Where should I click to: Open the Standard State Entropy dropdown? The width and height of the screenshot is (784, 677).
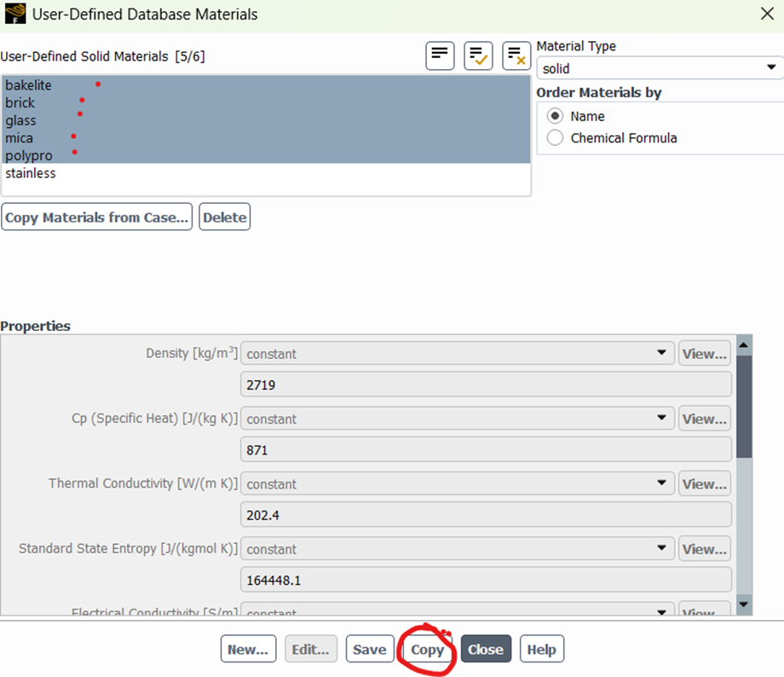click(663, 548)
